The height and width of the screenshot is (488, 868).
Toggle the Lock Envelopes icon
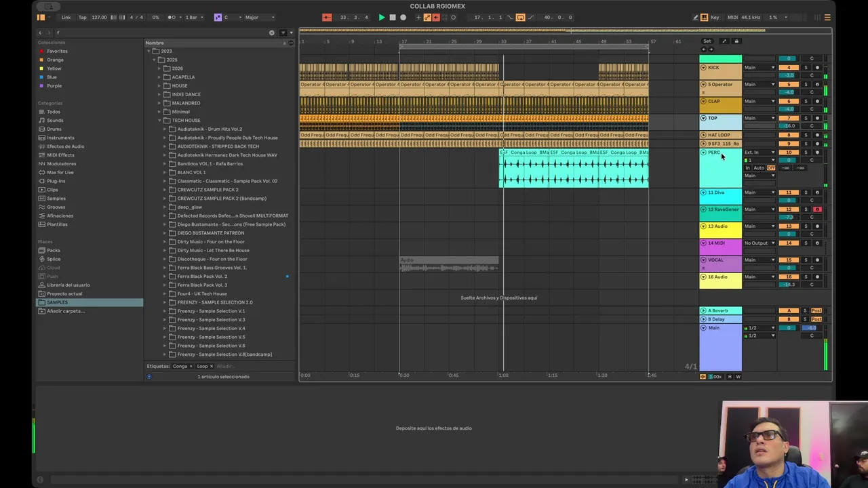736,41
